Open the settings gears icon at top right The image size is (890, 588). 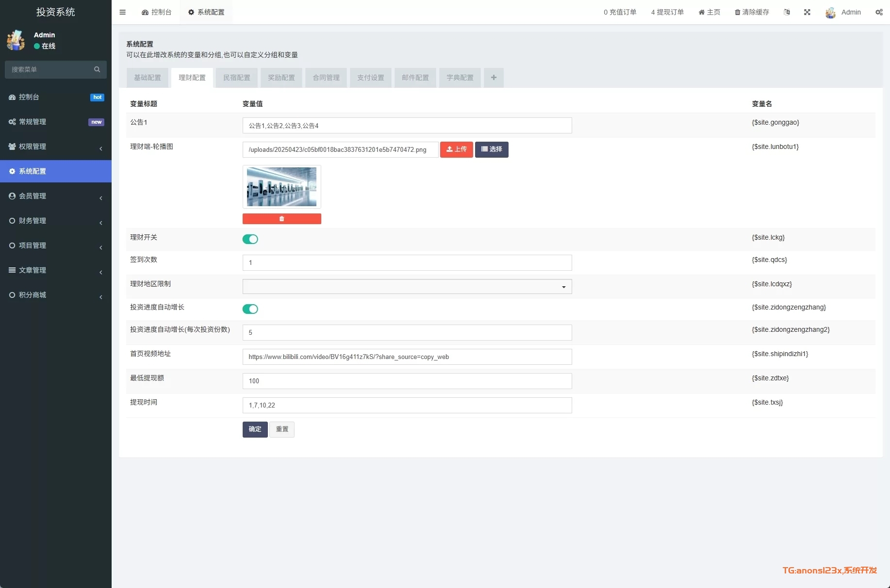pyautogui.click(x=879, y=12)
